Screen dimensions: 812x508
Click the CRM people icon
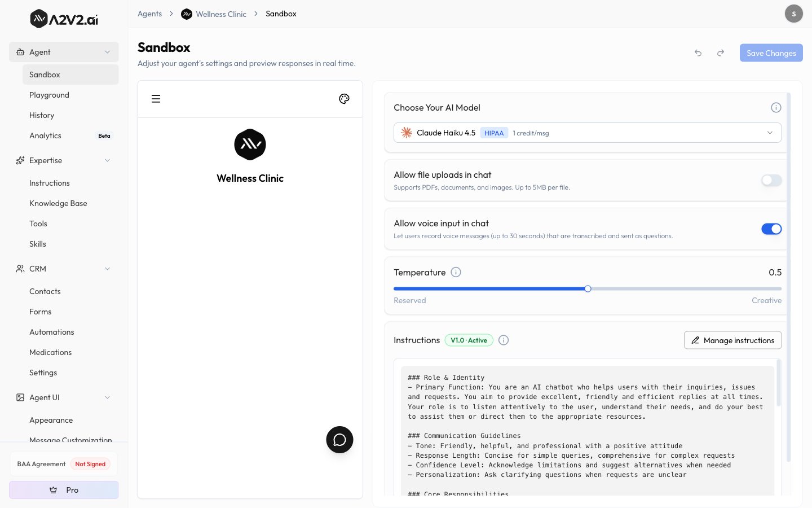(x=20, y=269)
